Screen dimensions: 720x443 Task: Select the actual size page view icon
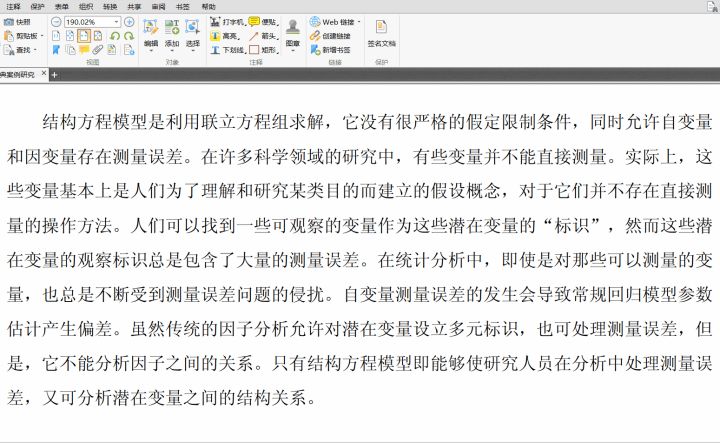pyautogui.click(x=56, y=36)
